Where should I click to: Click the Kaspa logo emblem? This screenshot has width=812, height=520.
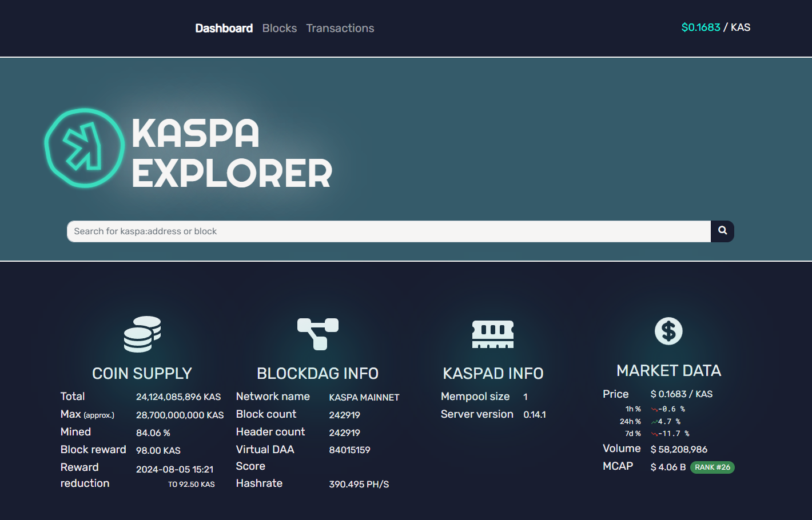85,148
